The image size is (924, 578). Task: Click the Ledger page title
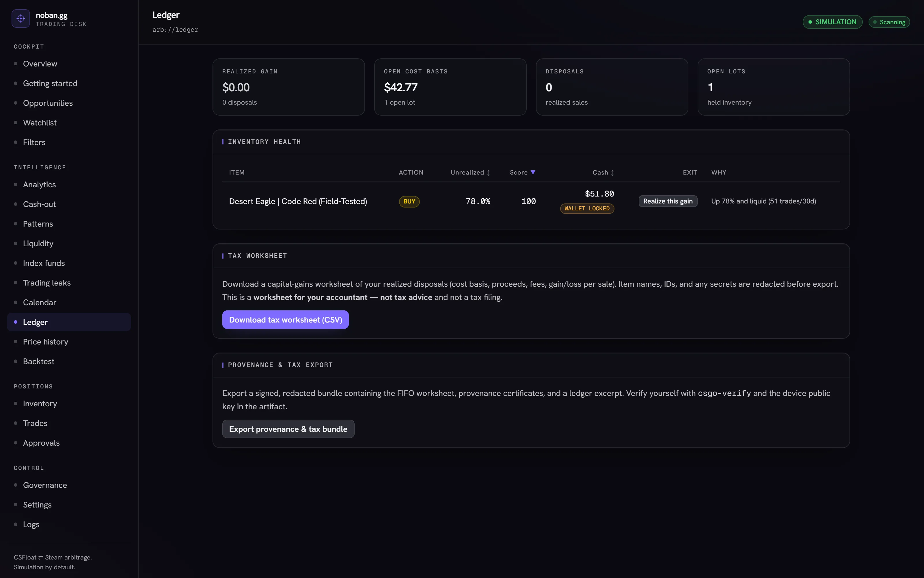166,15
